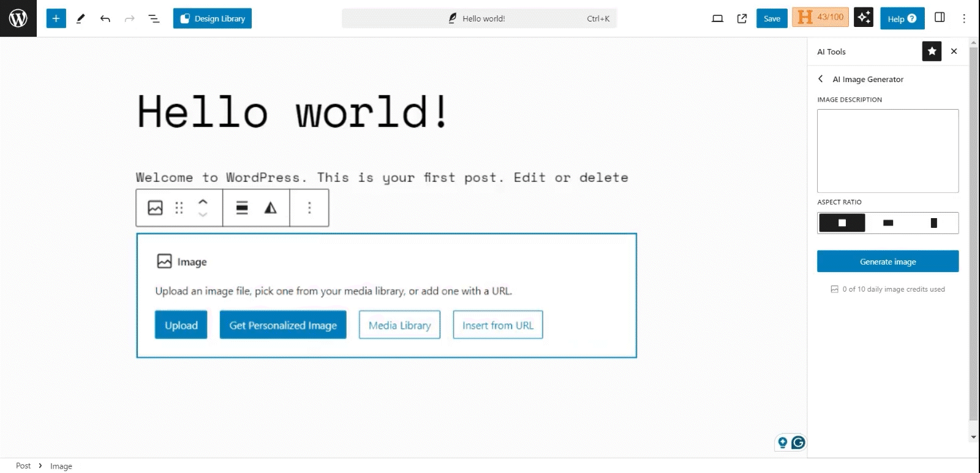Click the sidebar vertical scrollbar
The width and height of the screenshot is (980, 473).
(973, 235)
